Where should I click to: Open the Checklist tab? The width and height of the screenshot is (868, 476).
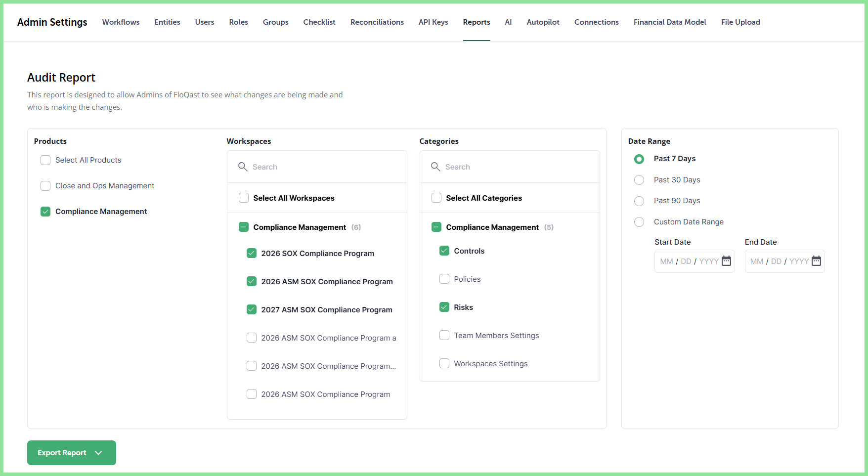coord(319,22)
